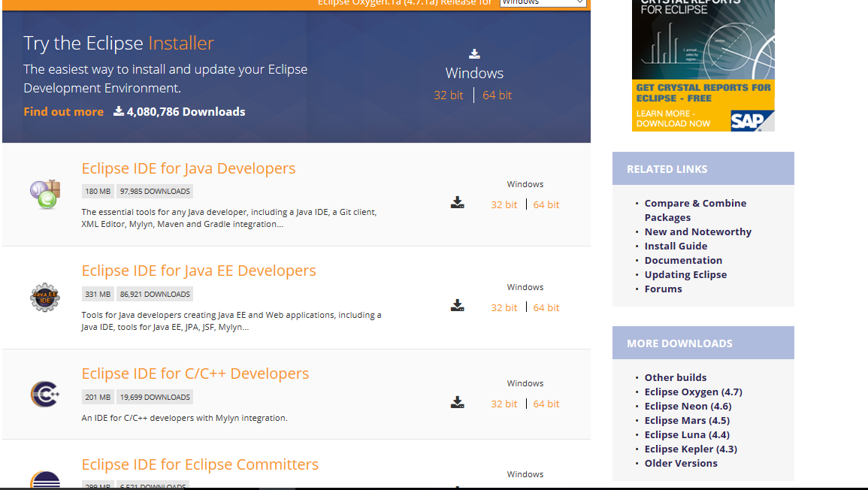Click the Java EE IDE gear icon

coord(45,298)
